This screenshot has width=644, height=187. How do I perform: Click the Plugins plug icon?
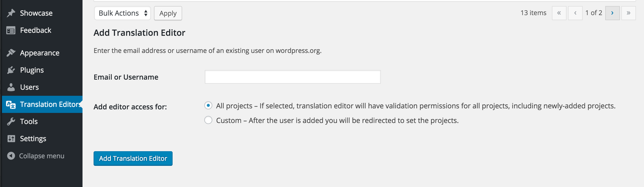11,70
